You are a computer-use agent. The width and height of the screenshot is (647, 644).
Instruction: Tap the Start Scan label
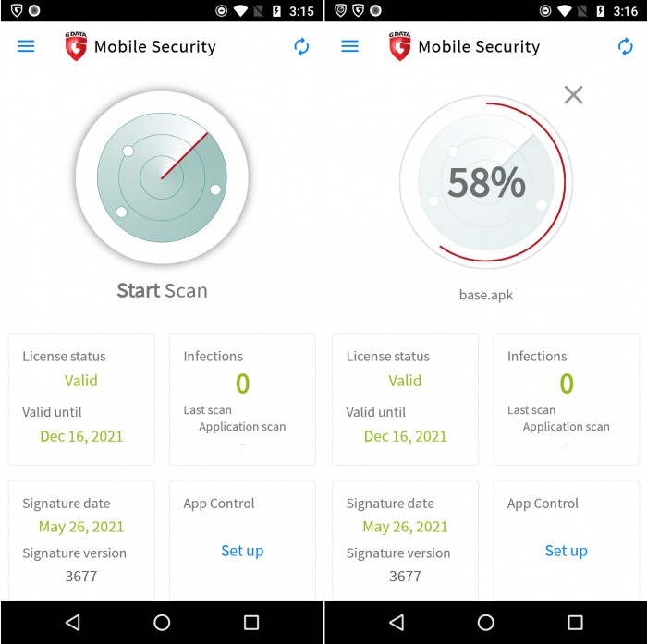pyautogui.click(x=162, y=290)
